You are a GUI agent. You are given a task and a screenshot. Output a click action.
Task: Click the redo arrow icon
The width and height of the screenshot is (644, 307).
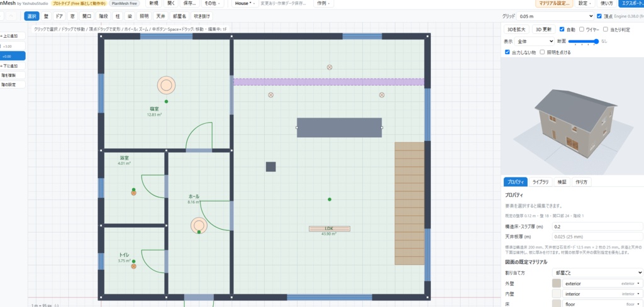tap(11, 16)
